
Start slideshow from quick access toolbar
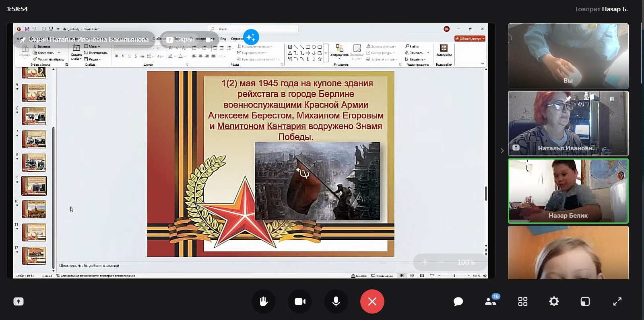pos(51,29)
